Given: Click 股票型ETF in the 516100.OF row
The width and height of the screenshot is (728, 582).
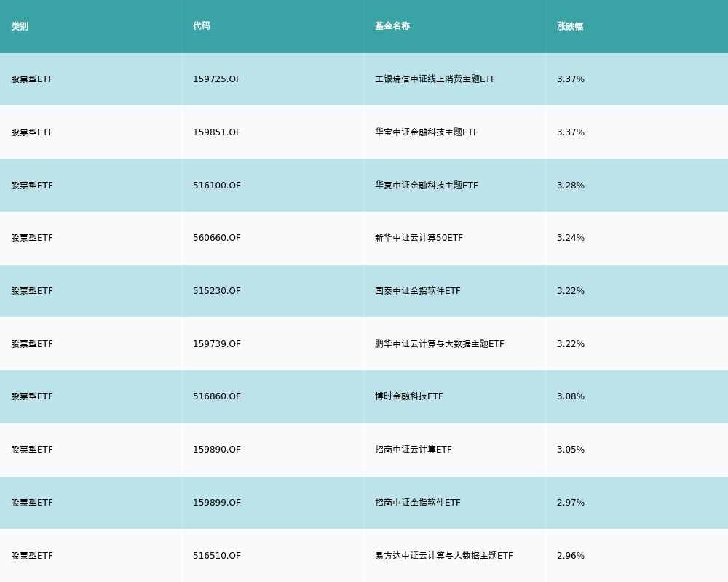Looking at the screenshot, I should point(32,186).
